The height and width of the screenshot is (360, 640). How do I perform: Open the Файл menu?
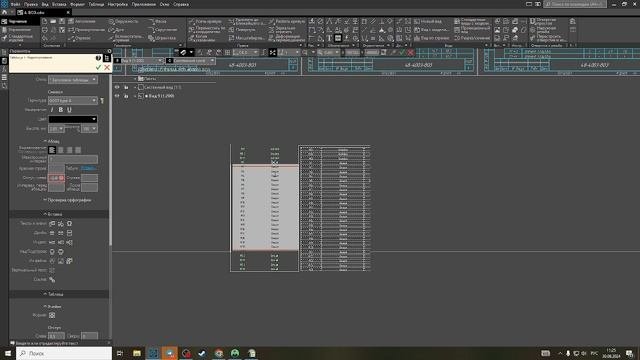pyautogui.click(x=16, y=4)
